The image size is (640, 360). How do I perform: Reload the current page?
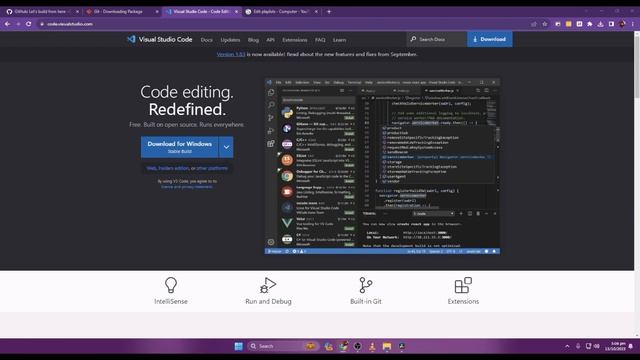tap(29, 24)
